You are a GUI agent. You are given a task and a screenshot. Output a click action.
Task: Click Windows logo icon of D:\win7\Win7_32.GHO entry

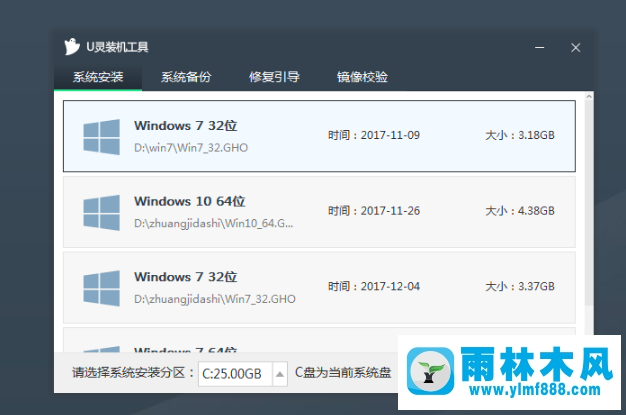pyautogui.click(x=101, y=137)
